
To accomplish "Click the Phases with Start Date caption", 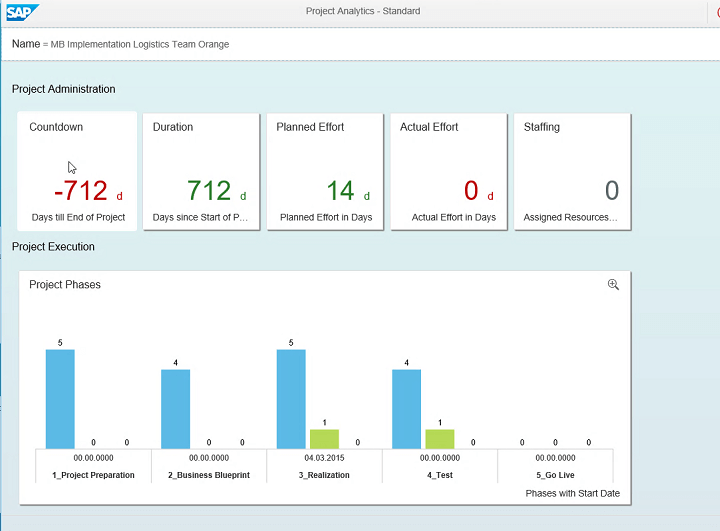I will pyautogui.click(x=573, y=493).
